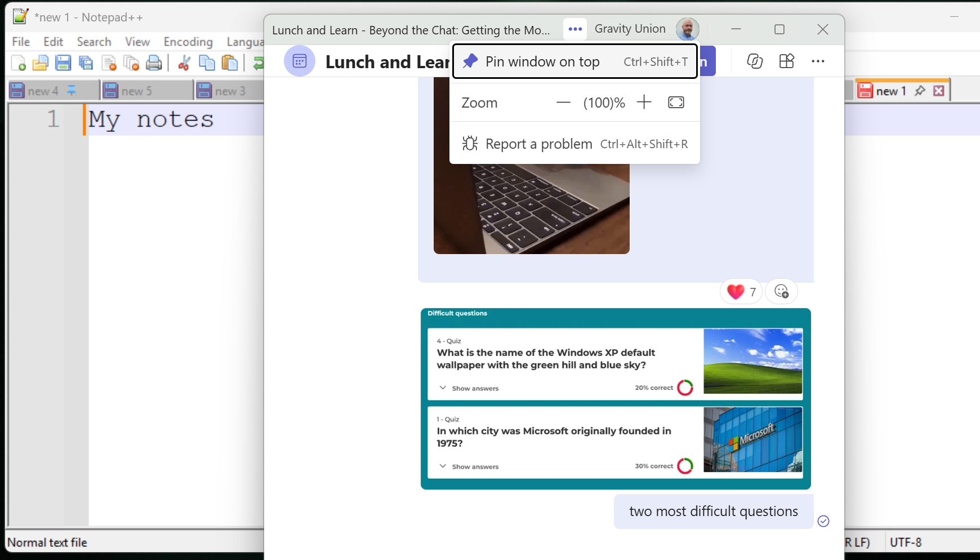Open the Edit menu in Notepad++
The image size is (980, 560).
pyautogui.click(x=54, y=42)
